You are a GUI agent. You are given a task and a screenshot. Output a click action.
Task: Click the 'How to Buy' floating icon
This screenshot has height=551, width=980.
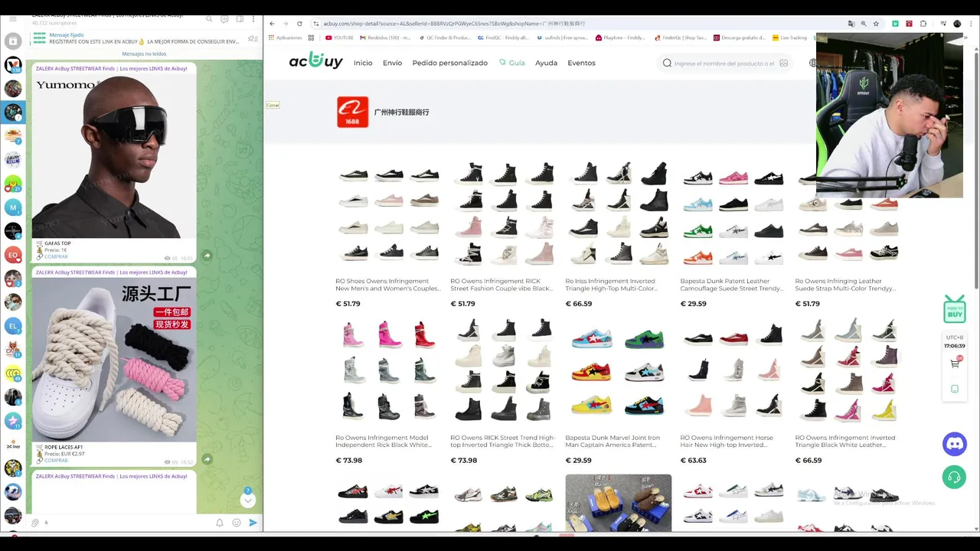click(x=954, y=309)
